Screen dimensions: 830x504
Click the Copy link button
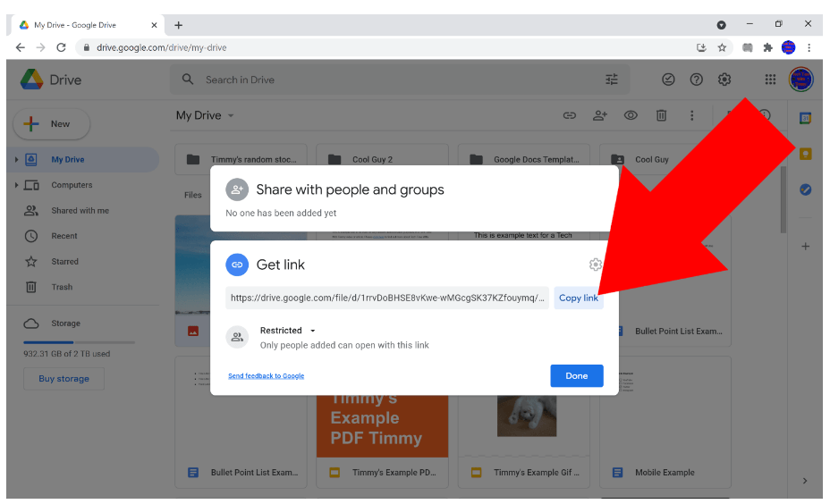pyautogui.click(x=578, y=298)
